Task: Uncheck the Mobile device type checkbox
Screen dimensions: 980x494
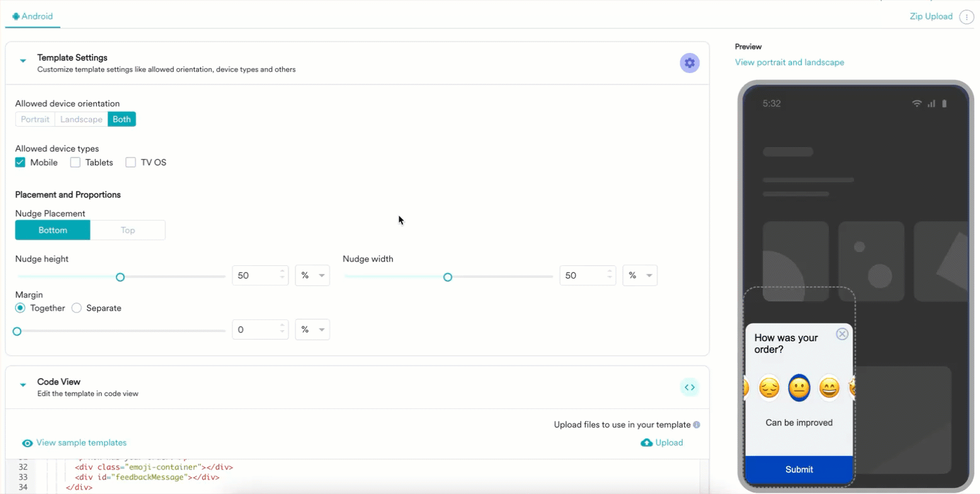Action: pyautogui.click(x=20, y=163)
